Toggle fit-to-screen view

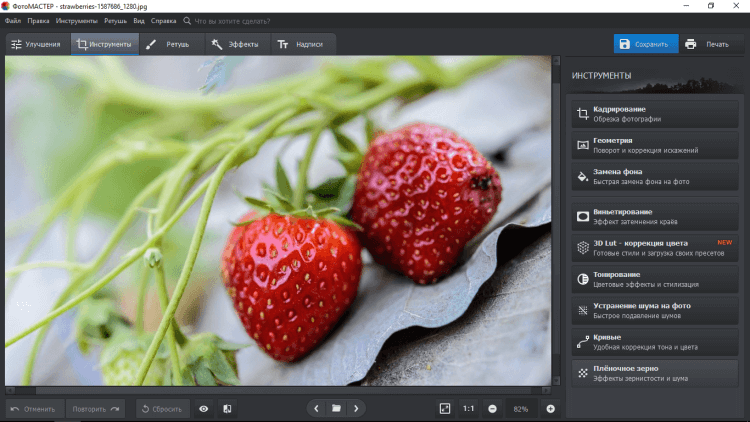(445, 409)
